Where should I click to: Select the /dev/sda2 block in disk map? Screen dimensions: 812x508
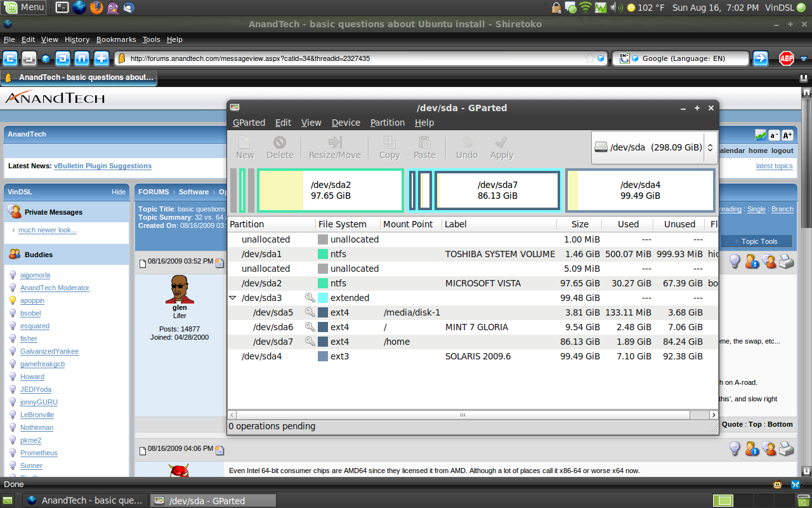click(x=330, y=190)
